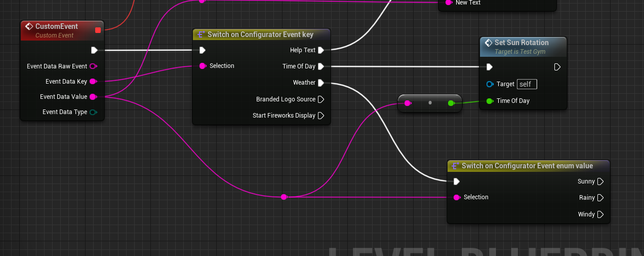
Task: Click the CustomEvent node's execution output pin
Action: point(94,50)
